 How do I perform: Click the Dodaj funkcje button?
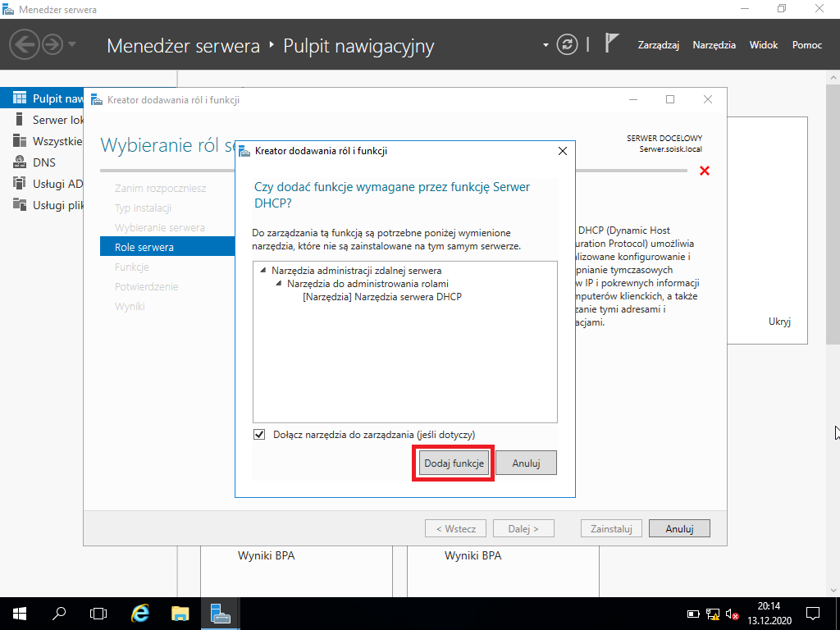pyautogui.click(x=454, y=463)
